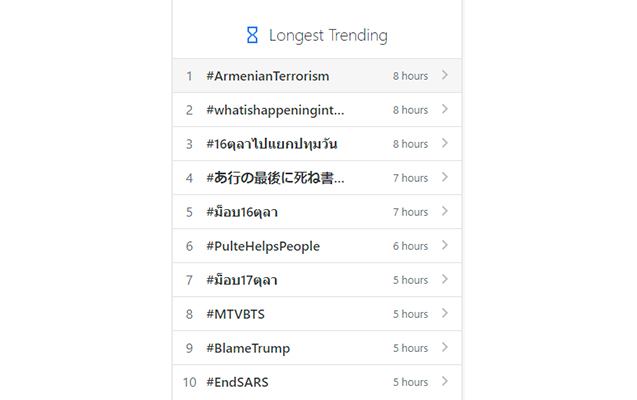
Task: Select the #PulteHelpsPeople hashtag
Action: pos(263,246)
